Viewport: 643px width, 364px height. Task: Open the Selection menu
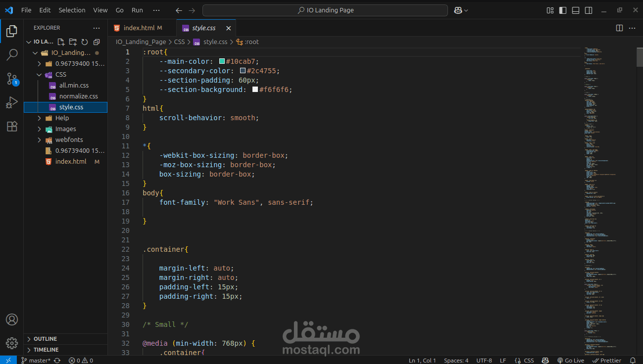[72, 10]
